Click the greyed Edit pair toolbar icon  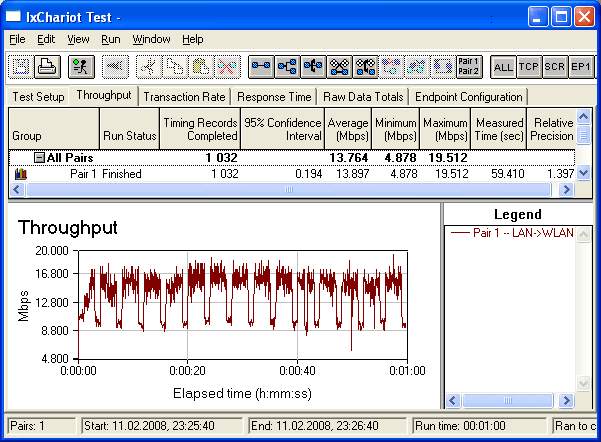443,67
